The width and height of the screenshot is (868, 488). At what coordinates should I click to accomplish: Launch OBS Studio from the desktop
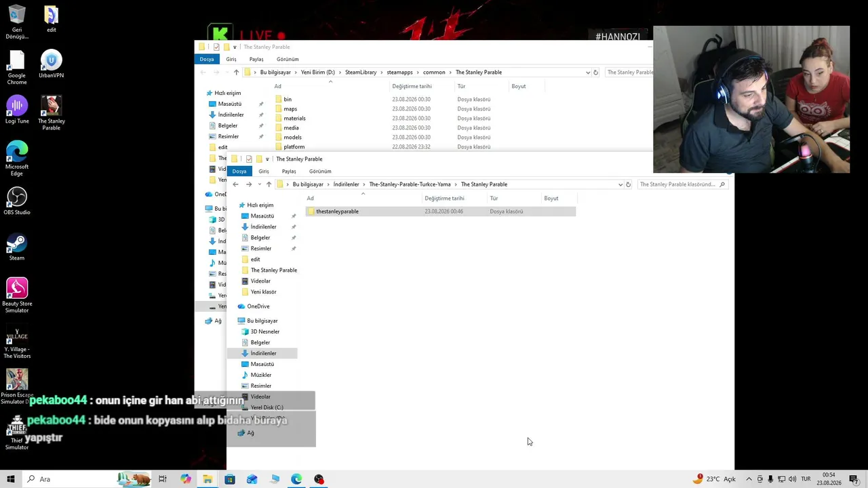tap(17, 201)
